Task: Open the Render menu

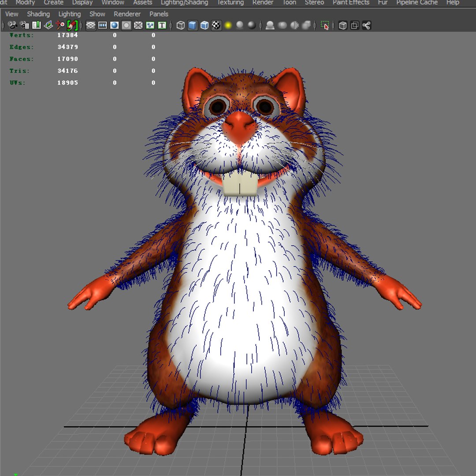Action: click(x=263, y=3)
